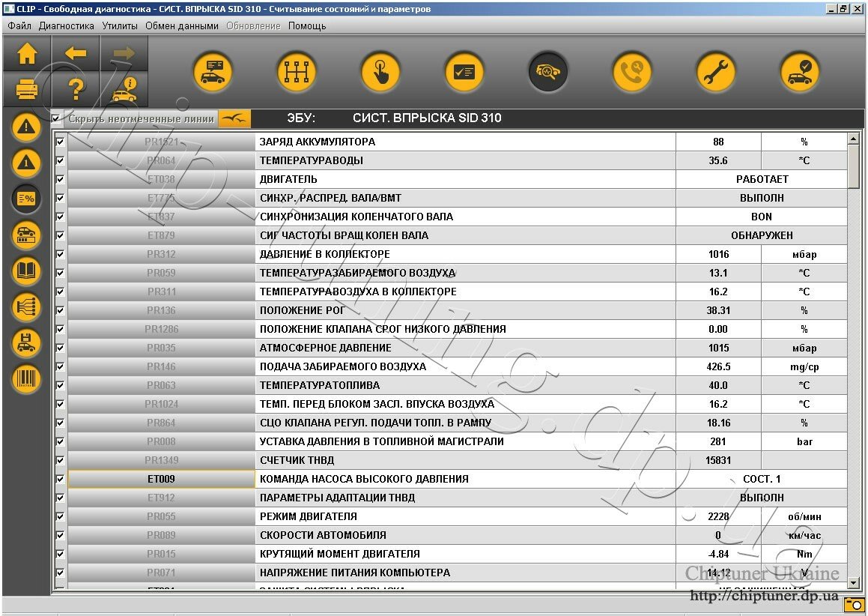Click the lower warning triangle sidebar icon
Viewport: 868px width, 616px height.
coord(26,163)
